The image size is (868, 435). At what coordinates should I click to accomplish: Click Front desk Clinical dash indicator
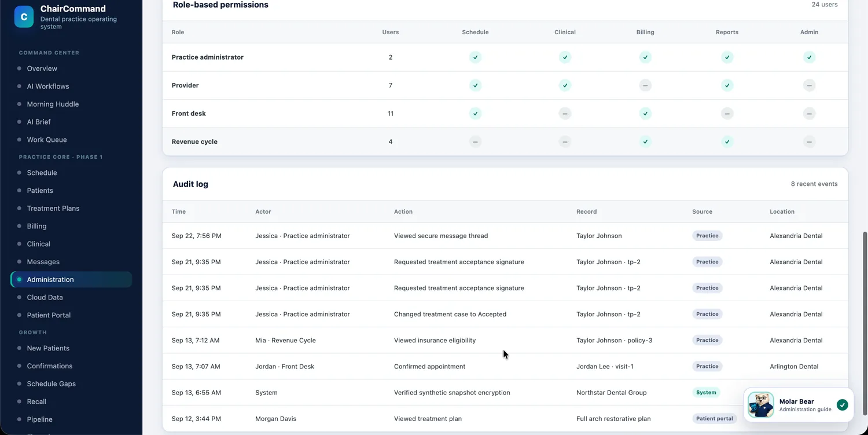(x=565, y=114)
